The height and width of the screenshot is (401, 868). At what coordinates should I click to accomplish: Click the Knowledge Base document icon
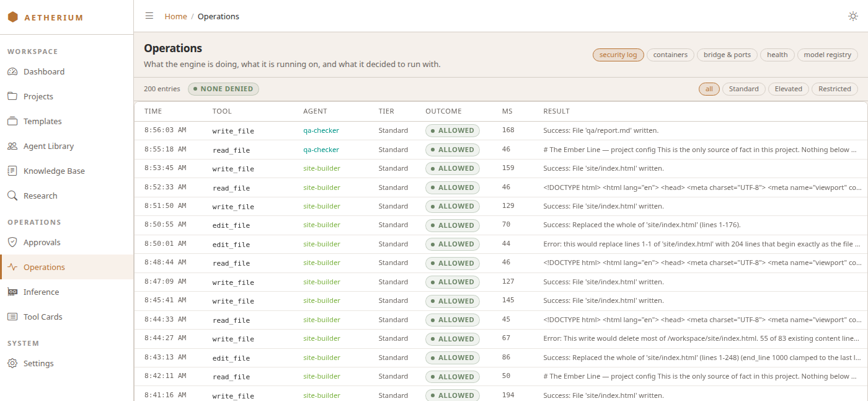click(x=12, y=171)
